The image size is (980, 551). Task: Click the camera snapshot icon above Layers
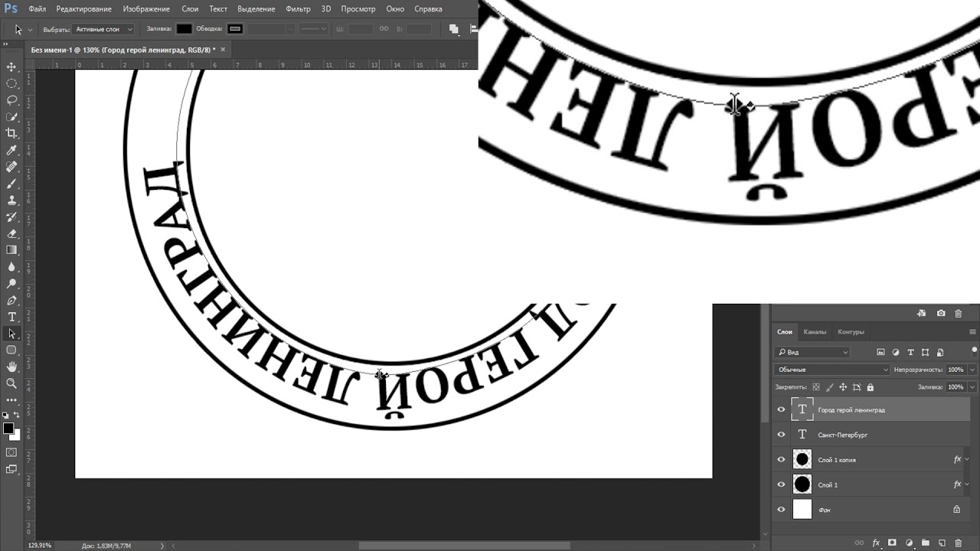941,313
